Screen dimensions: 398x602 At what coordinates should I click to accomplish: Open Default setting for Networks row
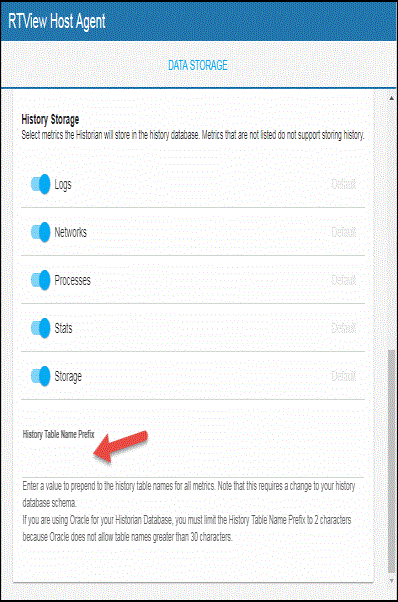coord(344,232)
